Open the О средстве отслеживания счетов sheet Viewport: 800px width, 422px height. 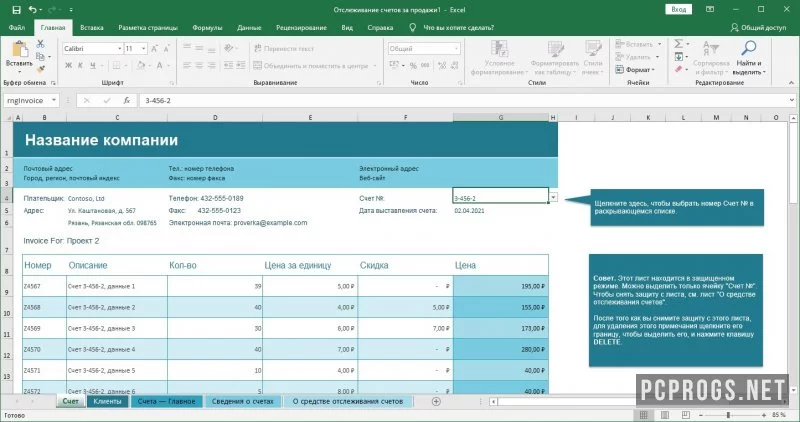[x=348, y=402]
